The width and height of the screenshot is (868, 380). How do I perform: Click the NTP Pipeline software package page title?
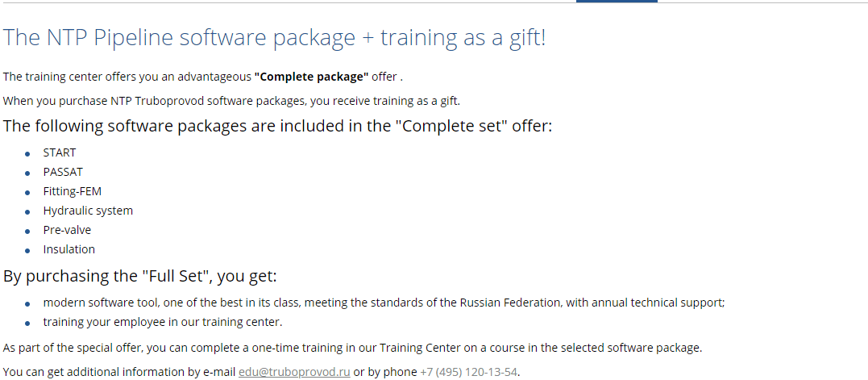click(x=274, y=38)
